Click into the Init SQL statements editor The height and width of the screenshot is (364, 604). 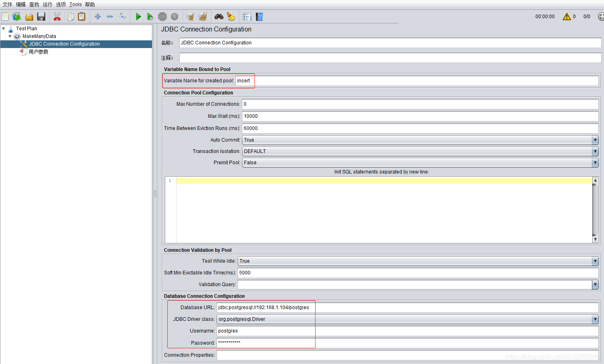tap(384, 210)
